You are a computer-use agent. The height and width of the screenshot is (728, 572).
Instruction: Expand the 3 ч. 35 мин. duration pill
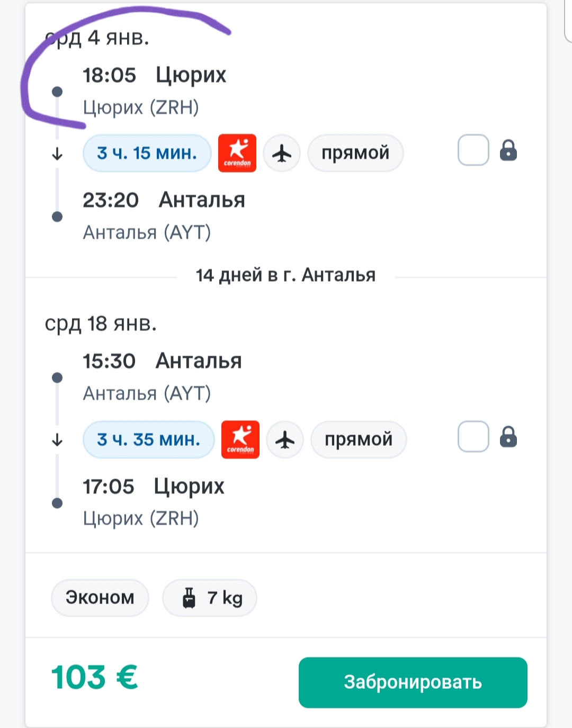pyautogui.click(x=149, y=440)
